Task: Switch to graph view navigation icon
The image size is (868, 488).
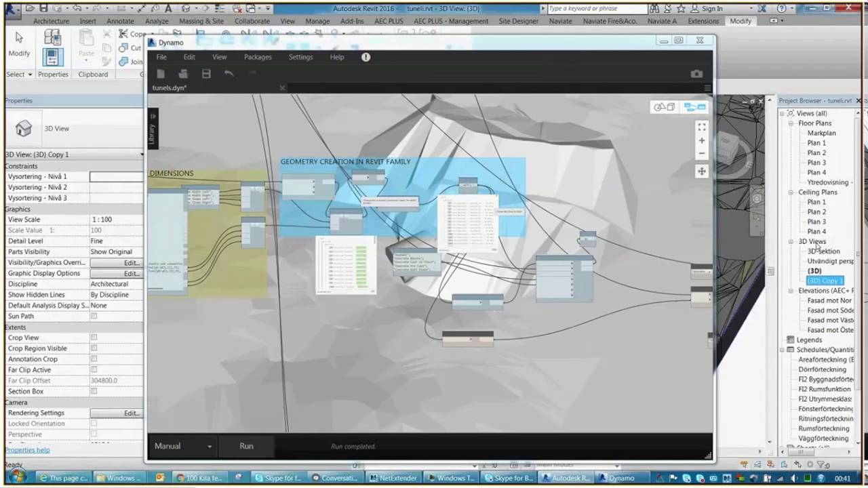Action: point(694,107)
